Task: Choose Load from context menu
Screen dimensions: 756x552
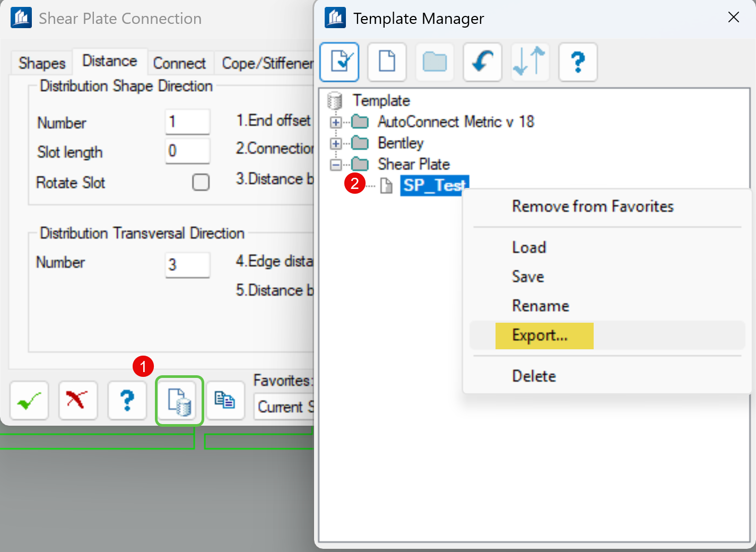Action: (529, 247)
